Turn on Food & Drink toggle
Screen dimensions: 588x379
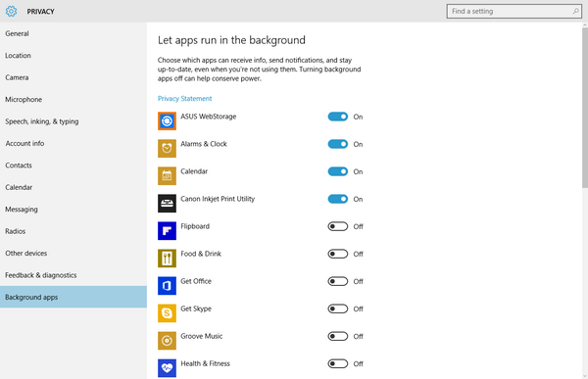click(x=338, y=254)
